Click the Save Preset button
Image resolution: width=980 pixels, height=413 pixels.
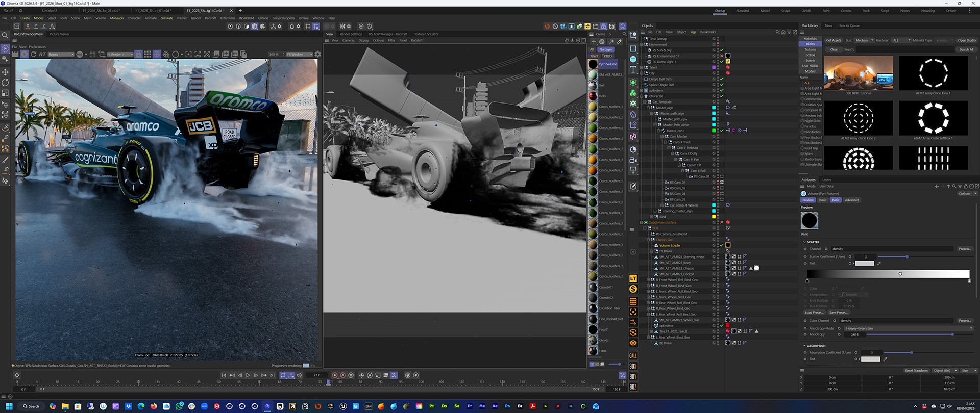click(838, 313)
